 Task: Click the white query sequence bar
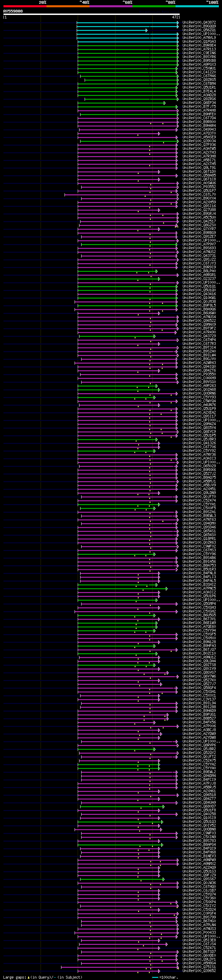[x=92, y=15]
